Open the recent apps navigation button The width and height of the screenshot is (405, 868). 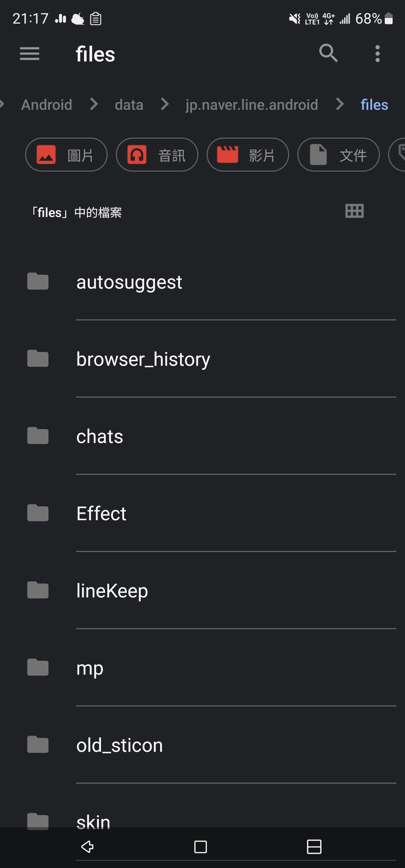(314, 846)
